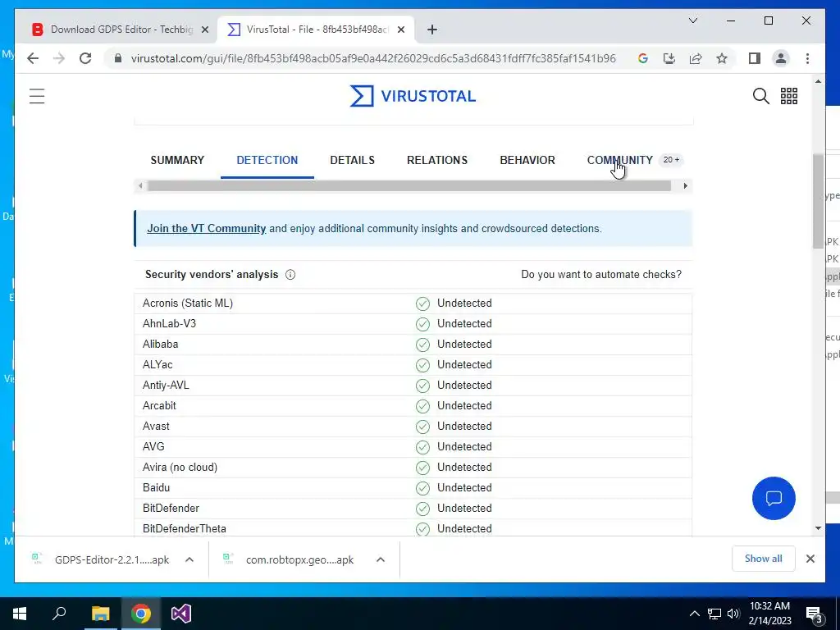Screen dimensions: 840x630
Task: Click the scrollbar down arrow
Action: (x=818, y=528)
